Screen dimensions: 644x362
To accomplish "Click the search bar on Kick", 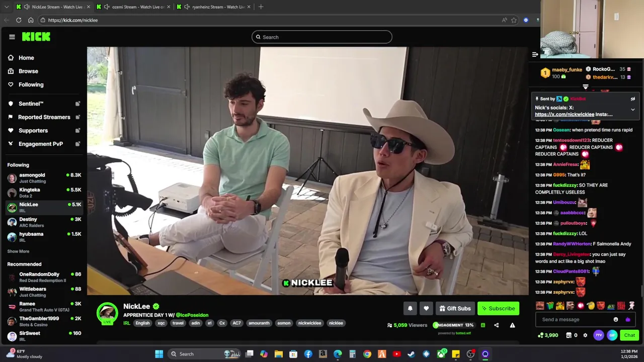I will 322,37.
